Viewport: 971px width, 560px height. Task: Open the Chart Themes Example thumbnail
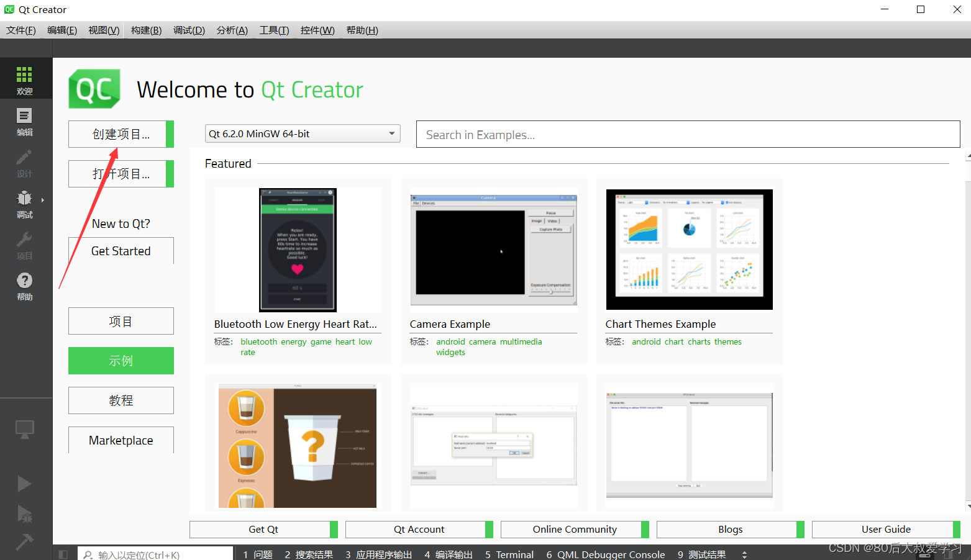click(x=689, y=250)
